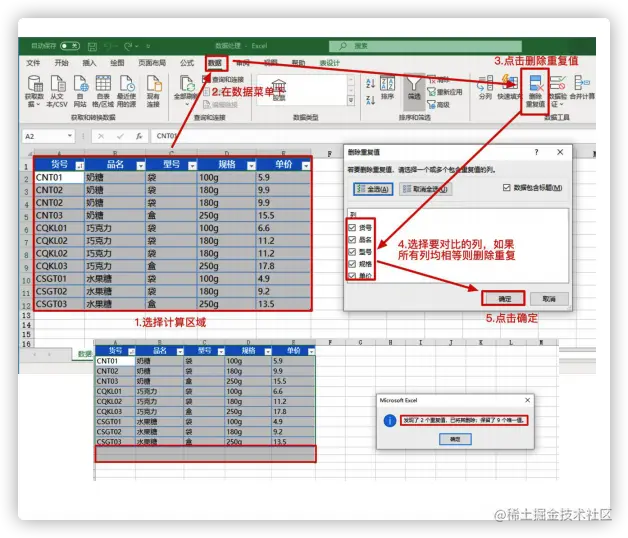The image size is (628, 538).
Task: Click the Name Box showing A2
Action: pyautogui.click(x=48, y=136)
